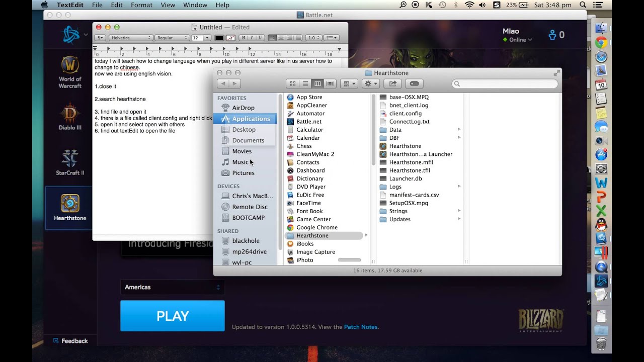This screenshot has width=644, height=362.
Task: Select AirDrop in Finder sidebar
Action: pos(238,108)
